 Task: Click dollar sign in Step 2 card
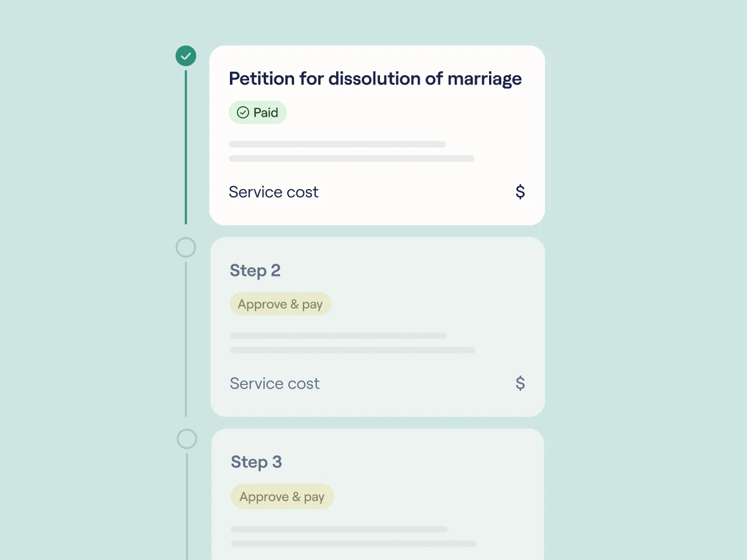tap(520, 383)
